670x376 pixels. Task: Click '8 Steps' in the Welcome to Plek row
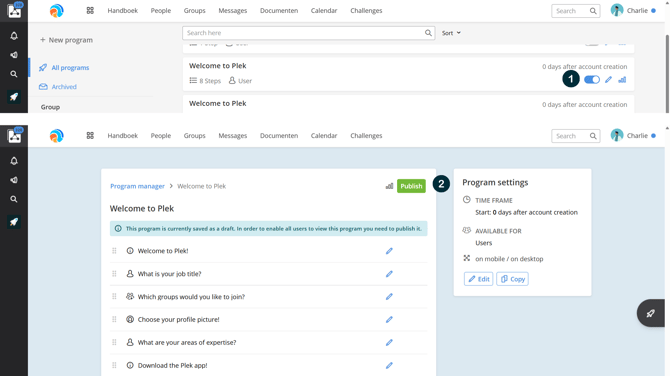coord(206,81)
